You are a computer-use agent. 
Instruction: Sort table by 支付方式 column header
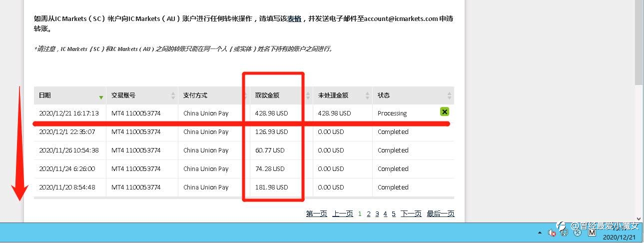coord(214,95)
